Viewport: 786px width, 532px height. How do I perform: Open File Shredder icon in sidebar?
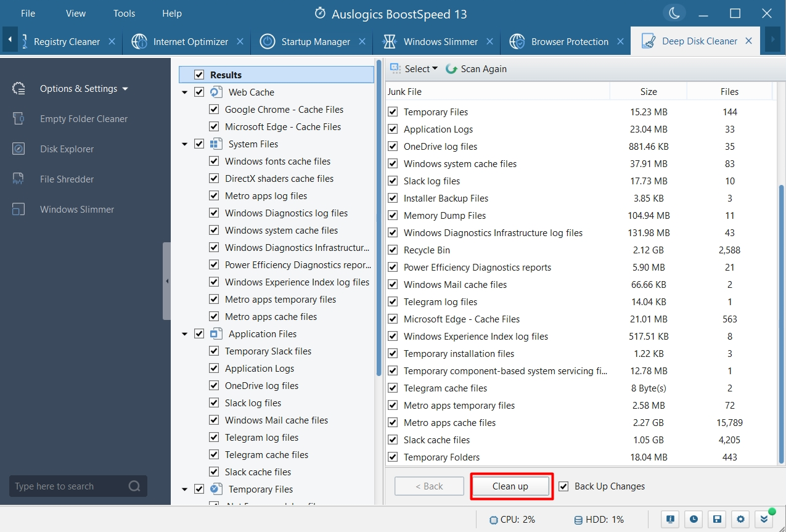point(18,179)
